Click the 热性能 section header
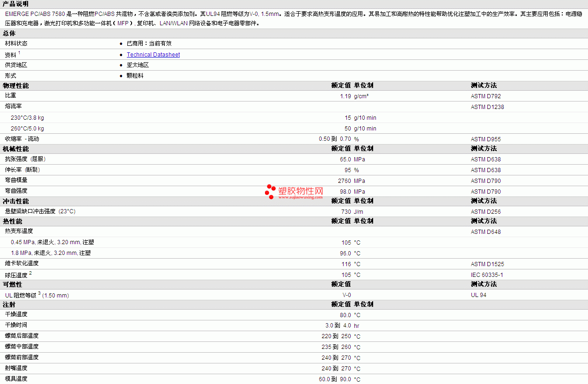Image resolution: width=588 pixels, height=384 pixels. click(x=12, y=221)
